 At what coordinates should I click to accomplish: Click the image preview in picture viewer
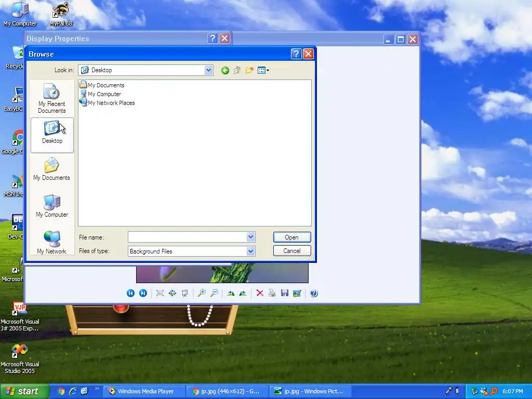pyautogui.click(x=222, y=273)
